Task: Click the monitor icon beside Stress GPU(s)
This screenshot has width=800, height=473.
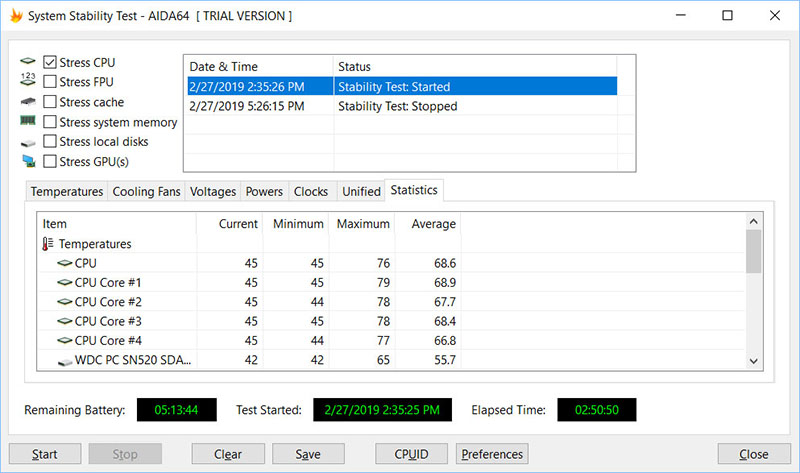Action: click(29, 161)
